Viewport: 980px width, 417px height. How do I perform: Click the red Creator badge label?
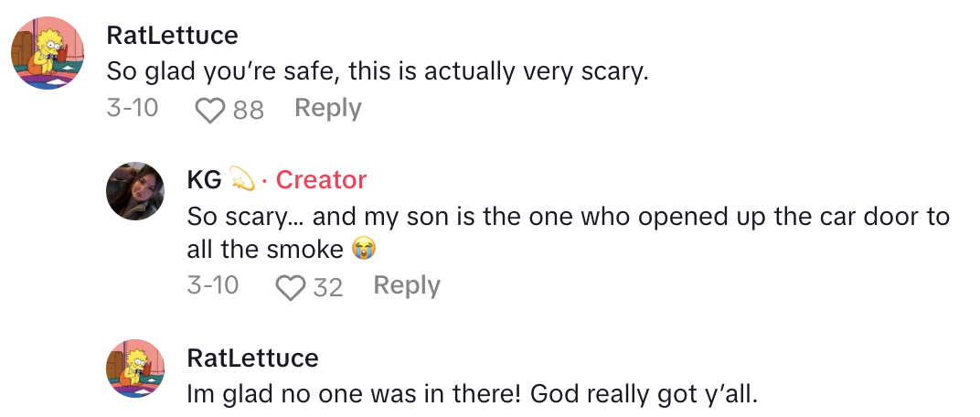(x=321, y=180)
